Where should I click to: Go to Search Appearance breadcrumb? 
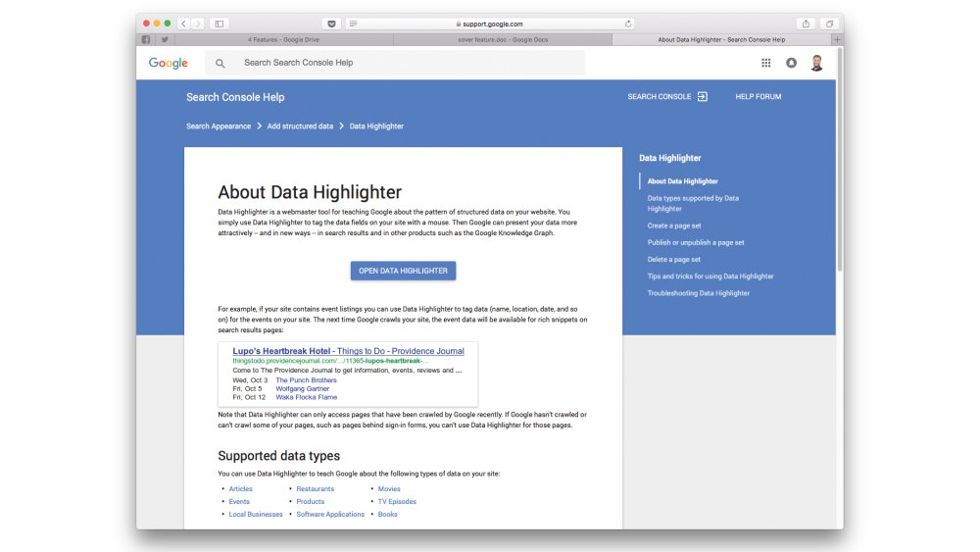[219, 126]
